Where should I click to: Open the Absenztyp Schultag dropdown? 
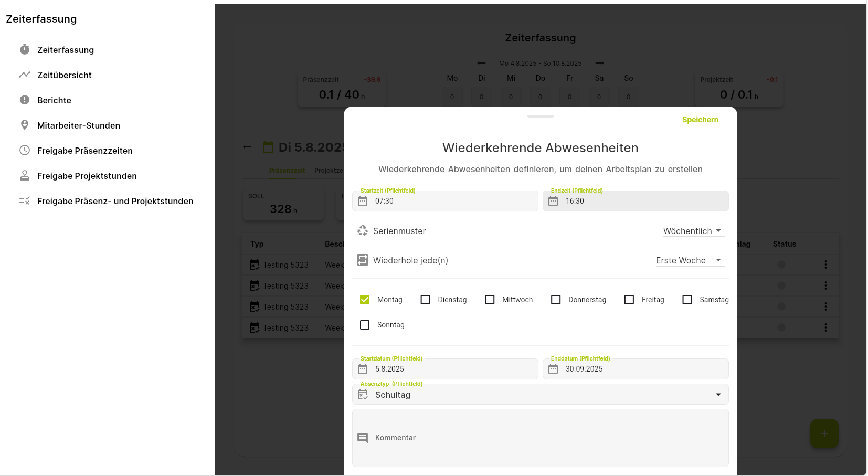coord(541,394)
